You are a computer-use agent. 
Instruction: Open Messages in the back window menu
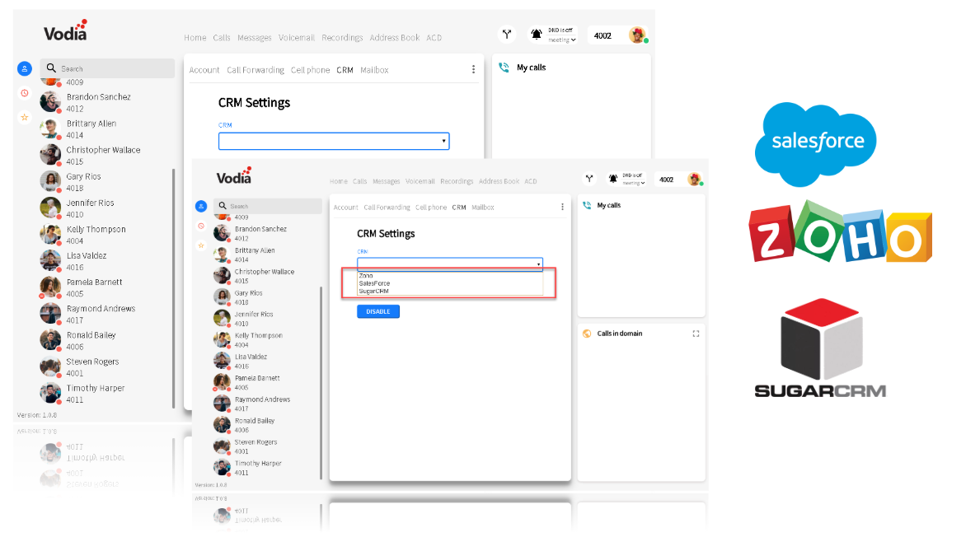pos(255,37)
